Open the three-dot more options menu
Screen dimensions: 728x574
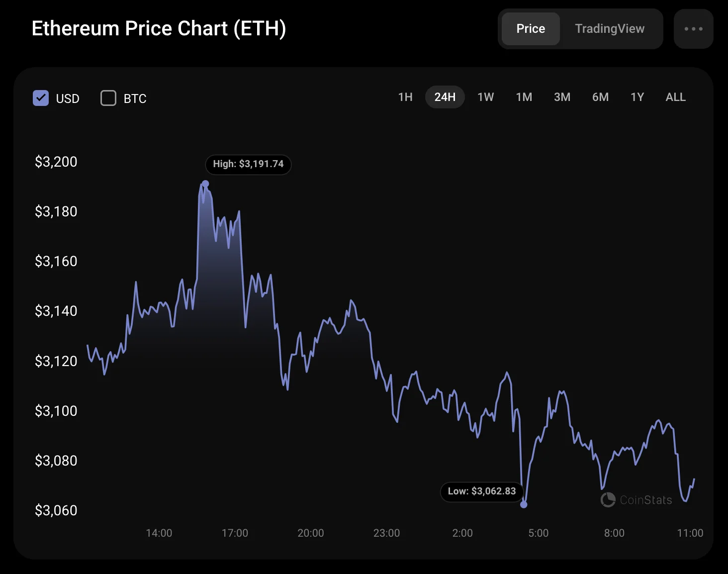[x=693, y=29]
